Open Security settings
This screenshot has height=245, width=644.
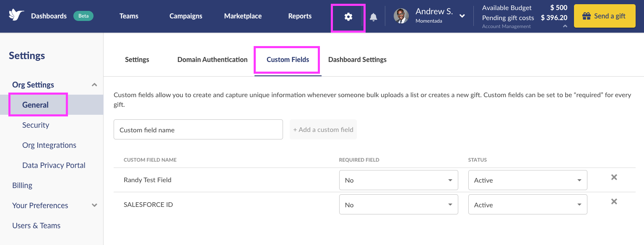click(x=36, y=125)
